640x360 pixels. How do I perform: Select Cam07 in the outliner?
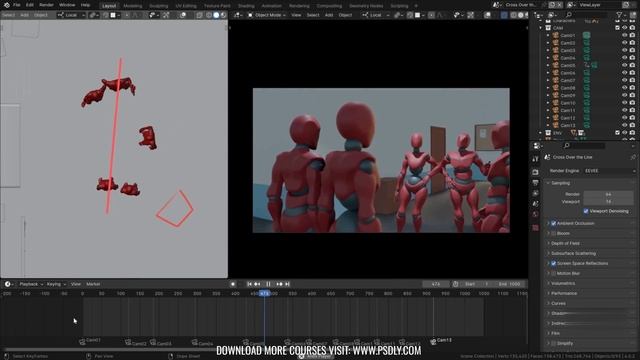(568, 80)
